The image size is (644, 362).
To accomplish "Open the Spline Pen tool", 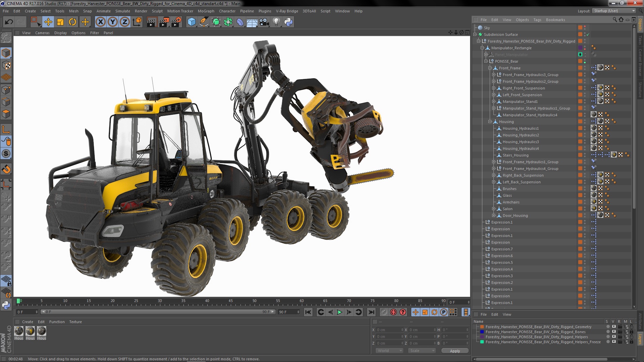I will pos(204,22).
